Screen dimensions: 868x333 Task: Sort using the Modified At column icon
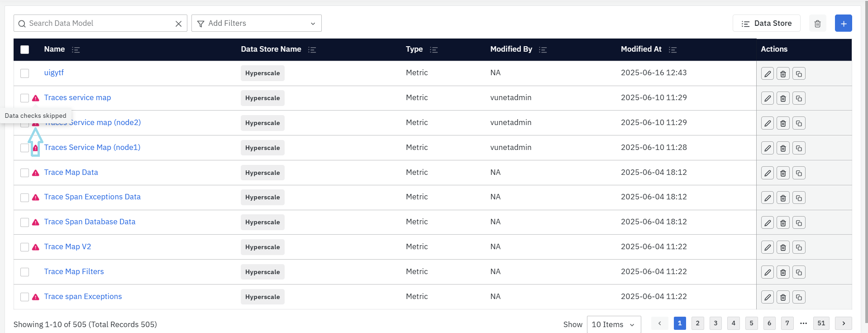pos(672,50)
